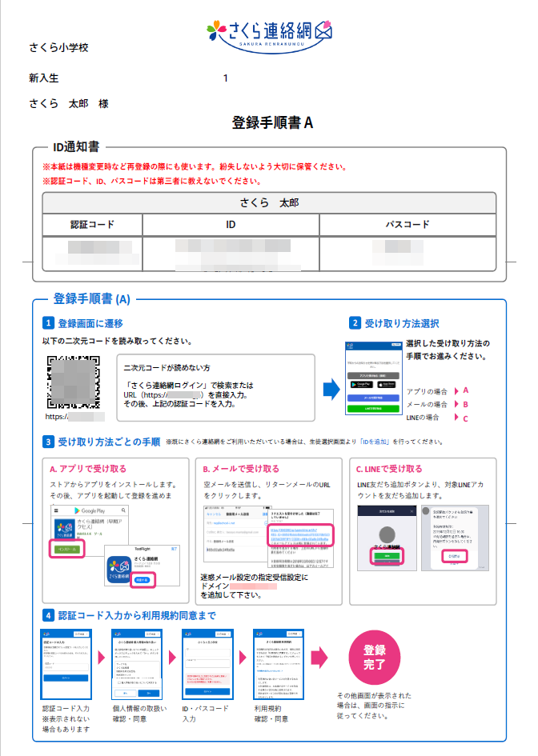Click the A. アプリで受け取る heading
The height and width of the screenshot is (756, 538).
[88, 469]
